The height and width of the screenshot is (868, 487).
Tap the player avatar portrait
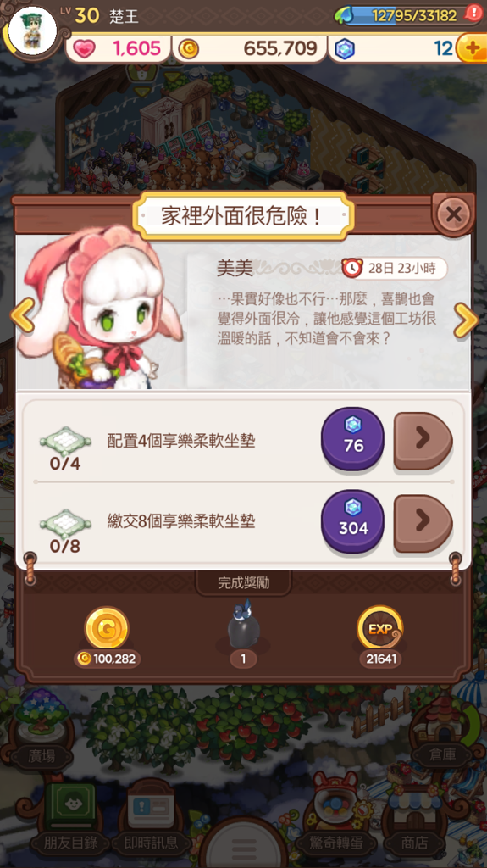pos(32,31)
